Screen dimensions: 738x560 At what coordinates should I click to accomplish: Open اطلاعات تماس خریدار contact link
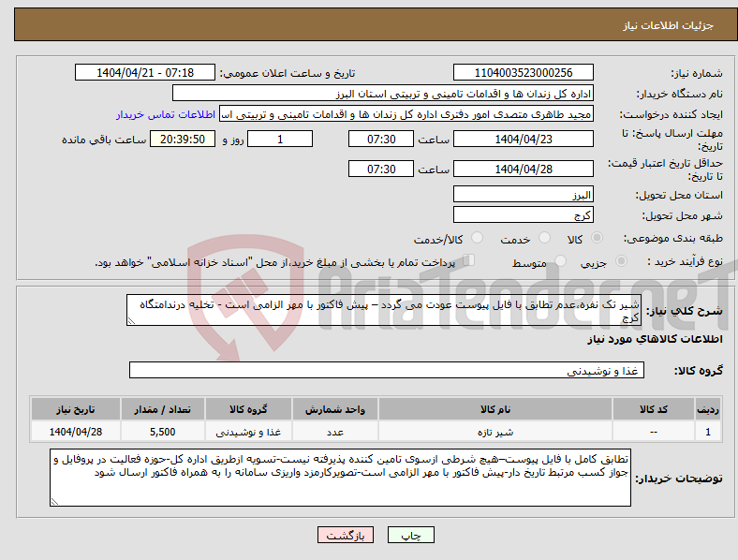point(166,114)
